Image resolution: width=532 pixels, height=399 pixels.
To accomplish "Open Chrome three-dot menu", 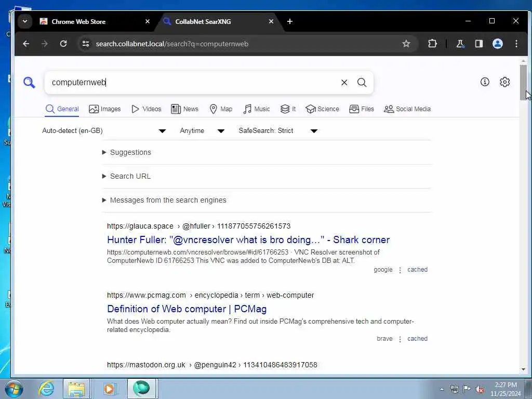I will tap(516, 44).
